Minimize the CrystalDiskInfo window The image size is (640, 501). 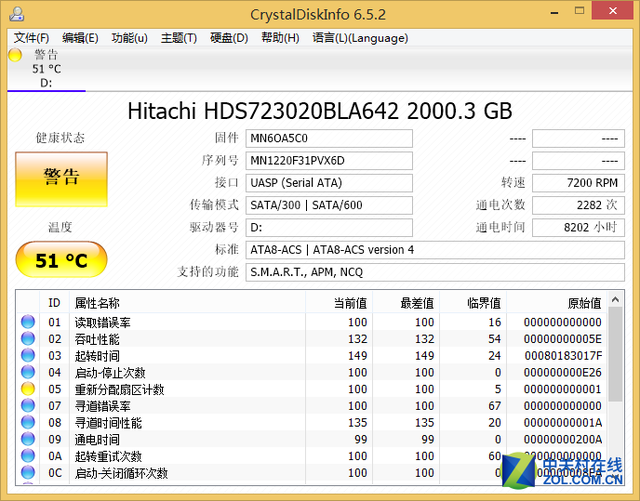[554, 12]
